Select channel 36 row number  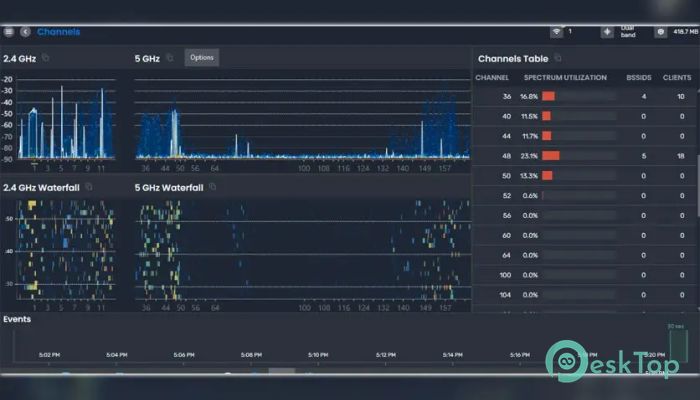tap(506, 96)
